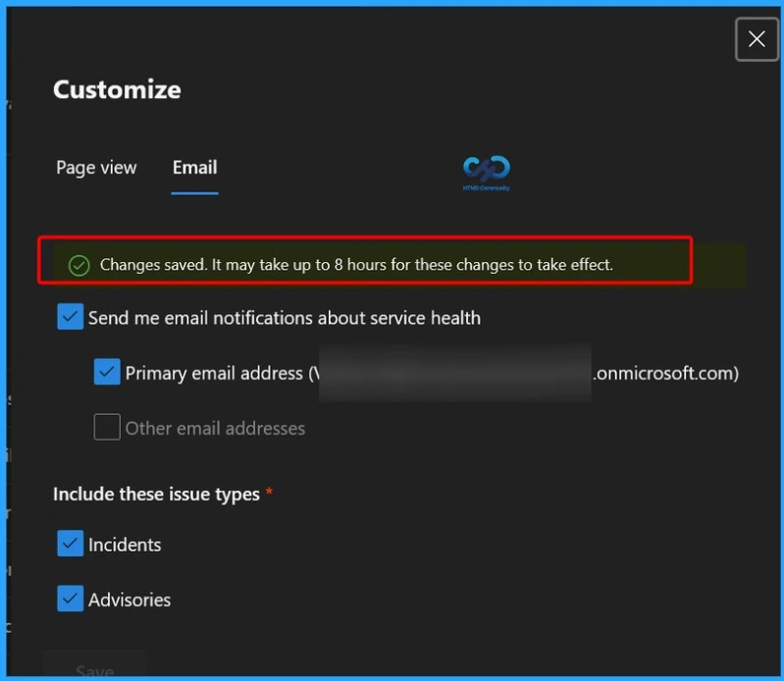Image resolution: width=784 pixels, height=681 pixels.
Task: Click the Include these issue types label
Action: pos(156,494)
